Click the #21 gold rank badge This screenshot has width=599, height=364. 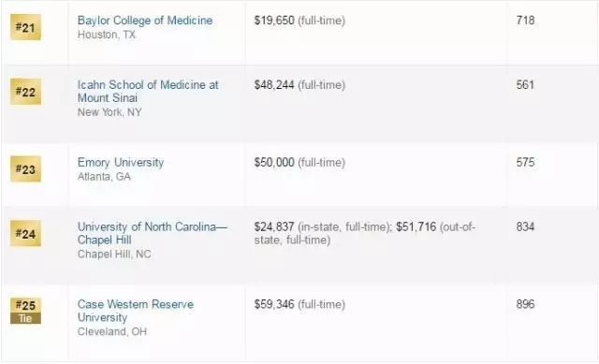(25, 27)
